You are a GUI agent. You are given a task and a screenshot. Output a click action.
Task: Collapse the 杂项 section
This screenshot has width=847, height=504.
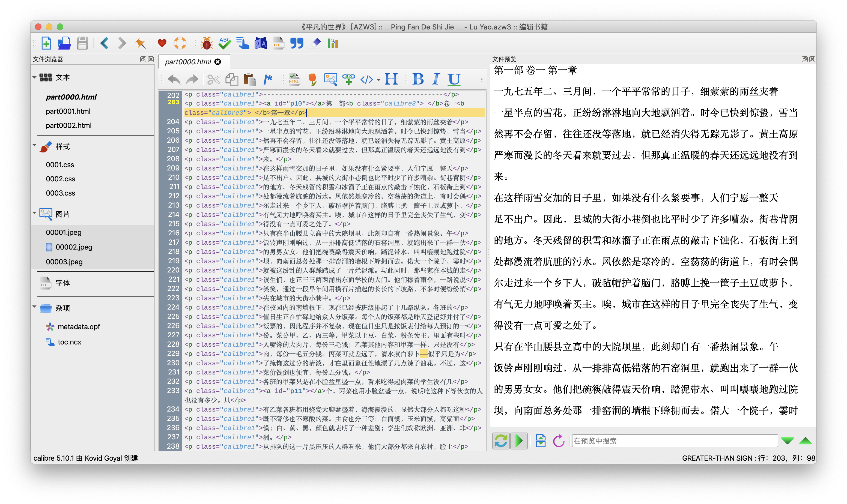point(34,307)
